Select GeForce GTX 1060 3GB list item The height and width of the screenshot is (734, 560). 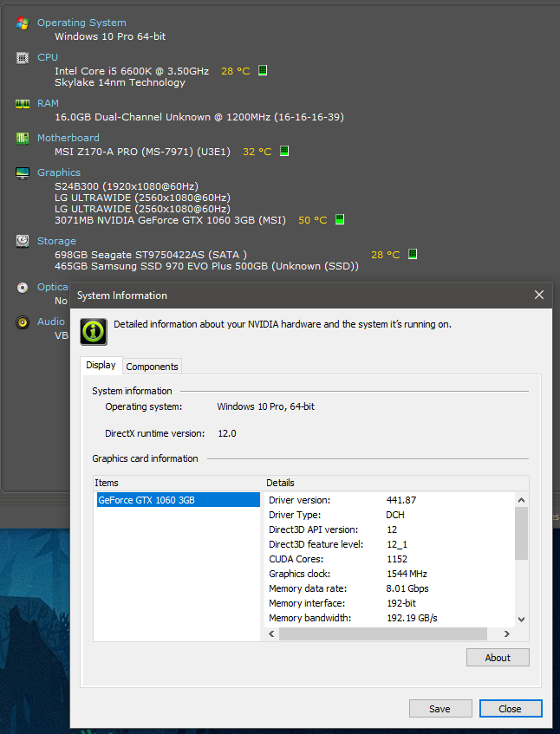click(178, 500)
